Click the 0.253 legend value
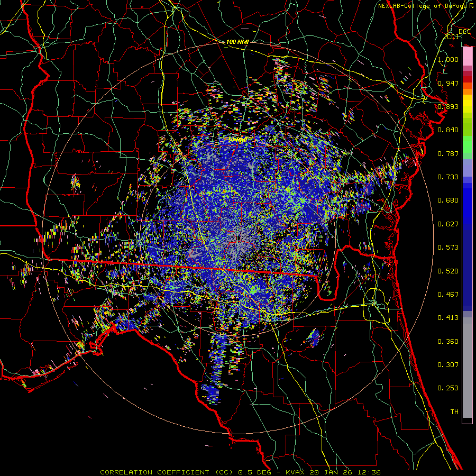Screen dimensions: 476x476 click(448, 388)
